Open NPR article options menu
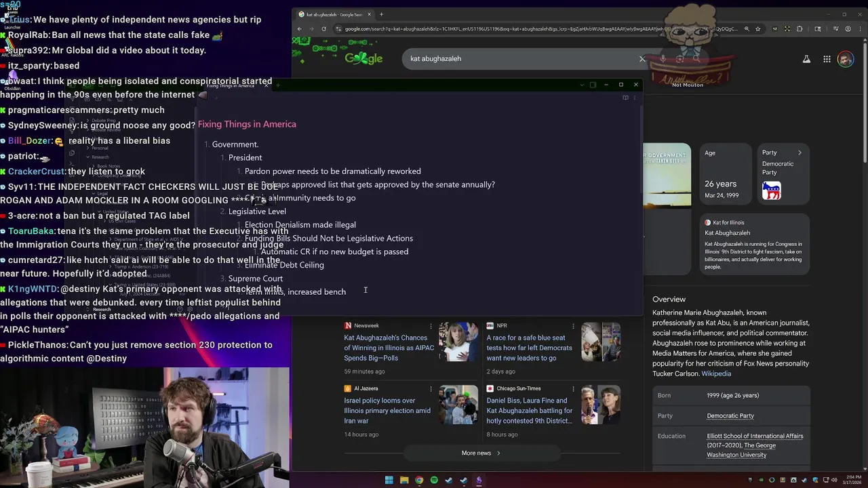This screenshot has height=488, width=868. click(x=574, y=326)
